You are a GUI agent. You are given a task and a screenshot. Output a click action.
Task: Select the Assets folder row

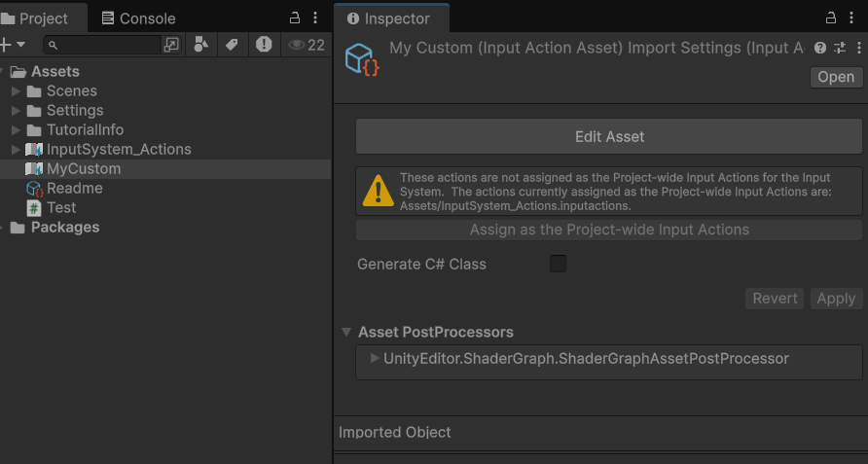(x=165, y=71)
